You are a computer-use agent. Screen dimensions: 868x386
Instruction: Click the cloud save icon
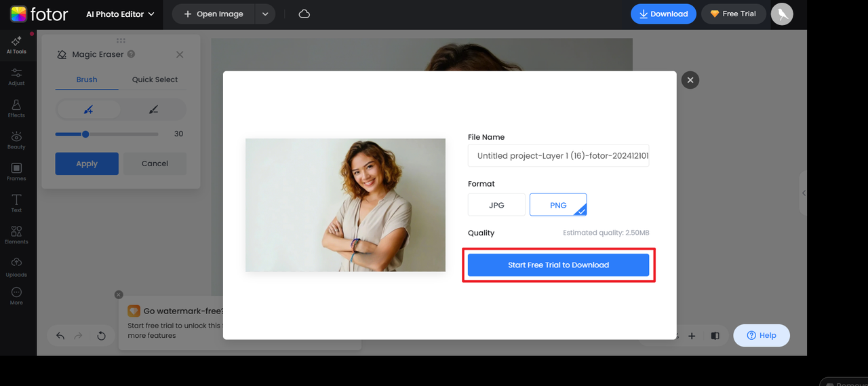click(x=304, y=14)
